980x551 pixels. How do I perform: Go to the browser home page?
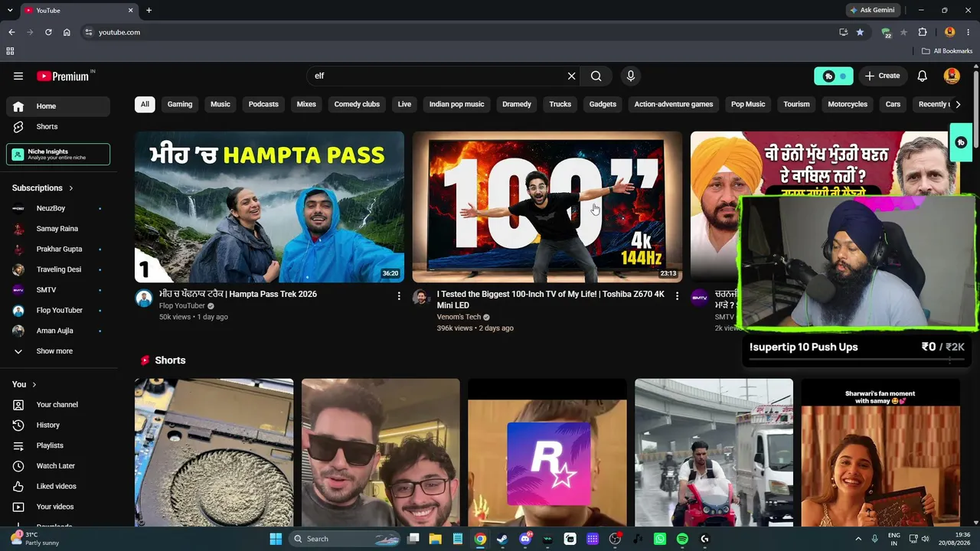coord(67,32)
